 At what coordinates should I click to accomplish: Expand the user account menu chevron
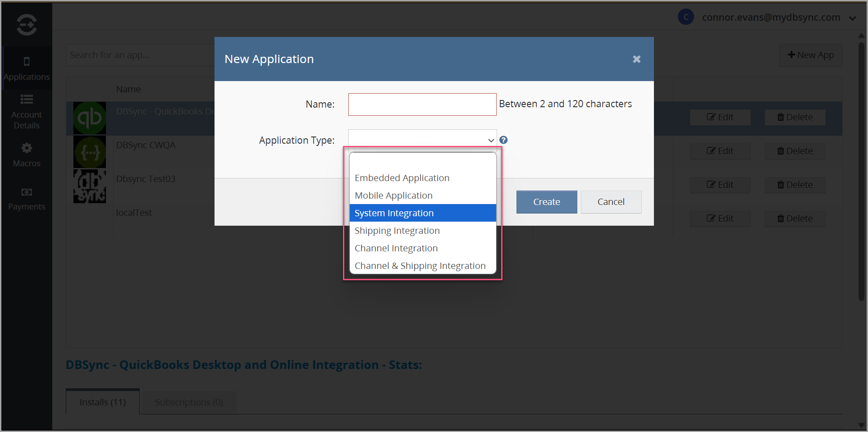coord(852,18)
